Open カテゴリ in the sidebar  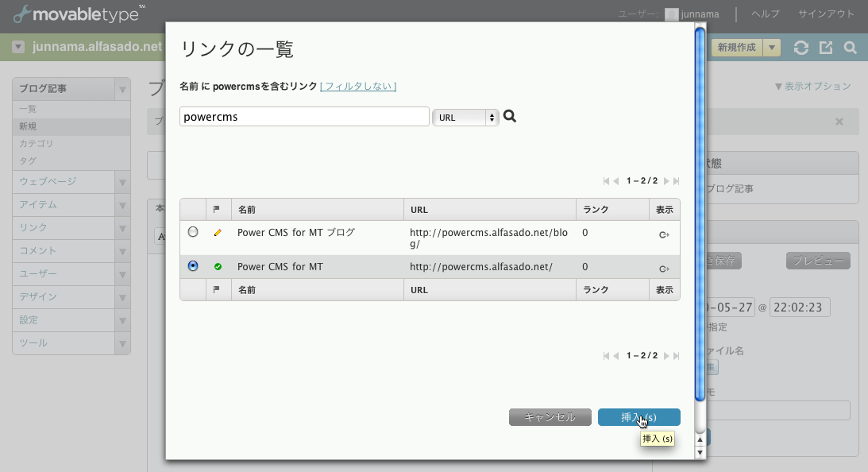point(36,144)
